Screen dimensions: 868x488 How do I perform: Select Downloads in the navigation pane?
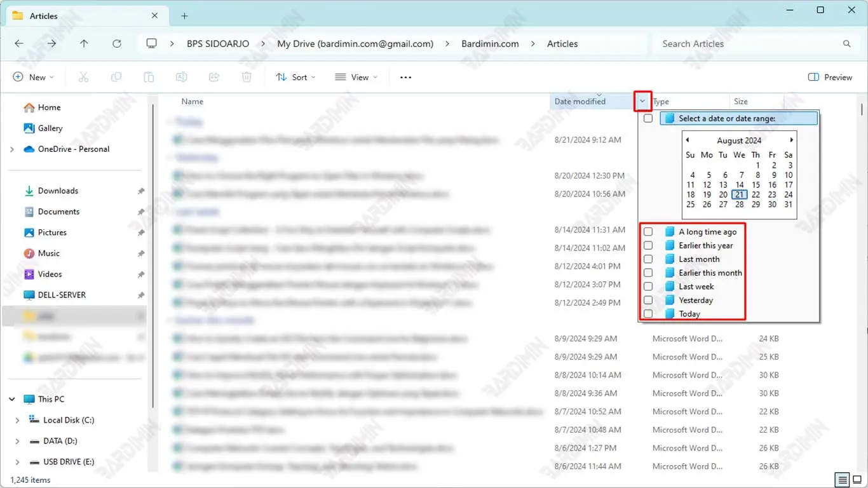57,191
